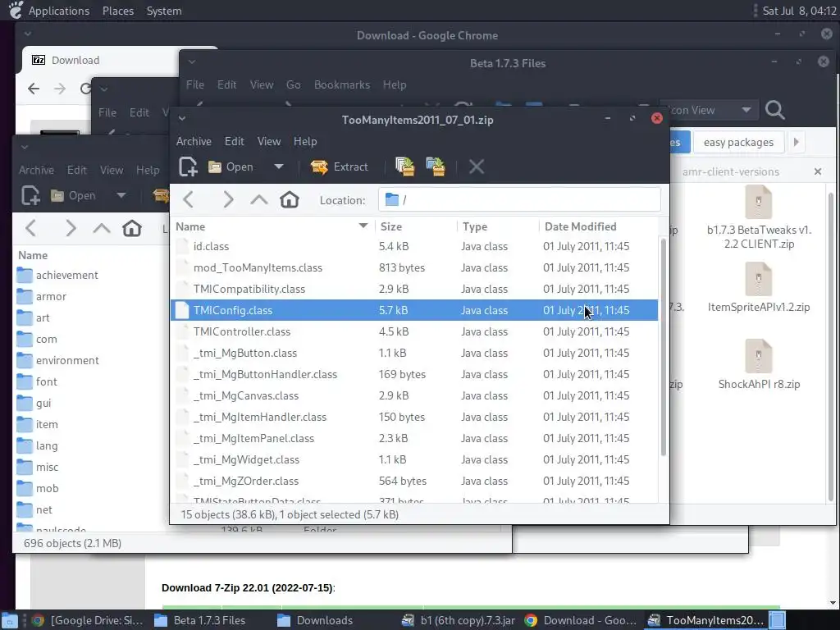Open ShockAhPI r8.zip file icon

pyautogui.click(x=759, y=356)
